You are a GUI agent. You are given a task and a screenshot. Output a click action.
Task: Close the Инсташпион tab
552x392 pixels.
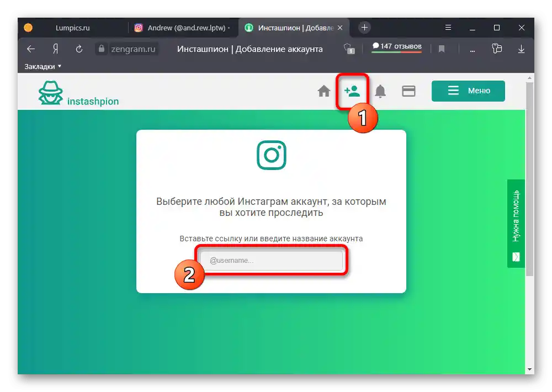click(340, 28)
